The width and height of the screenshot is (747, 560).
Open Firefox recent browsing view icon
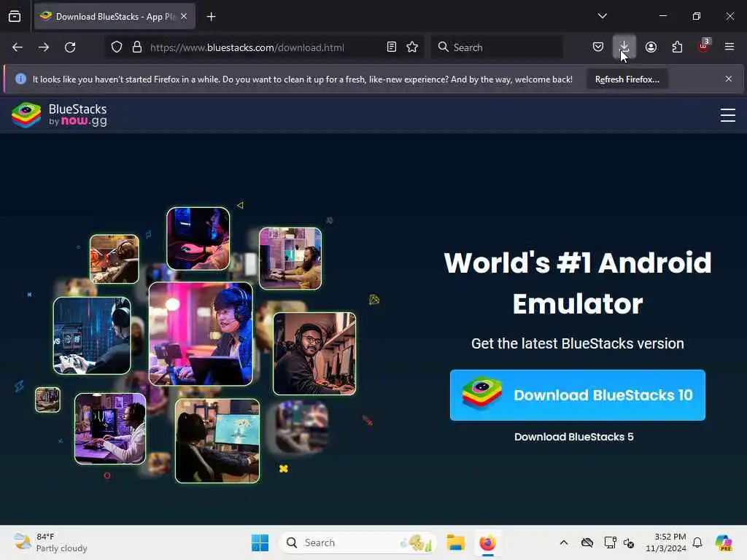pos(15,16)
